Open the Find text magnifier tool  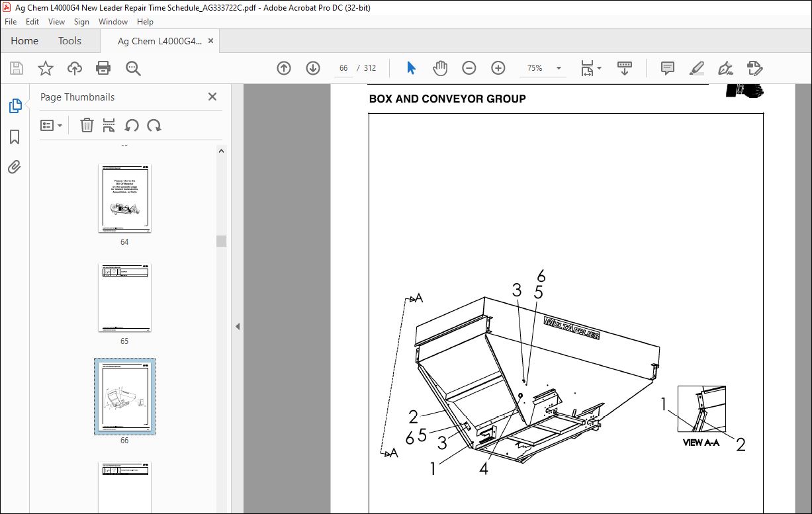pyautogui.click(x=133, y=68)
